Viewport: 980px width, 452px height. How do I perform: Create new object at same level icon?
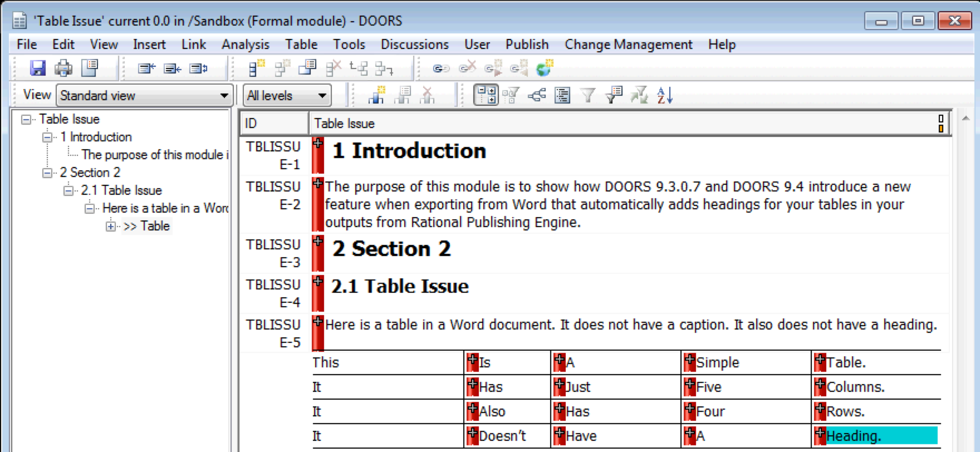click(257, 68)
